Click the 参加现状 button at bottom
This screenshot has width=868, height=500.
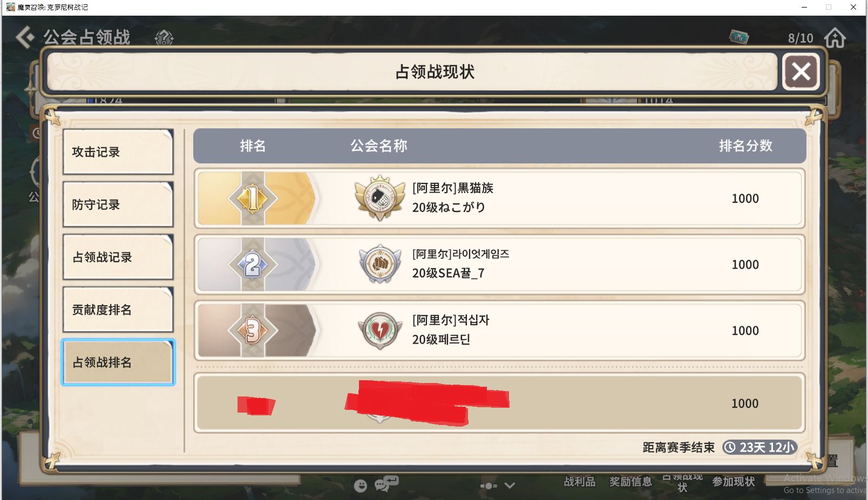pos(733,482)
